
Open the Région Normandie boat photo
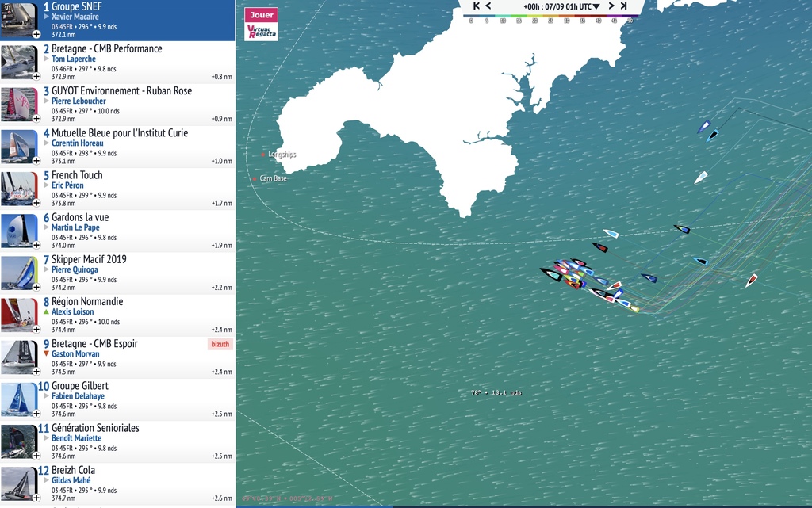(x=19, y=315)
